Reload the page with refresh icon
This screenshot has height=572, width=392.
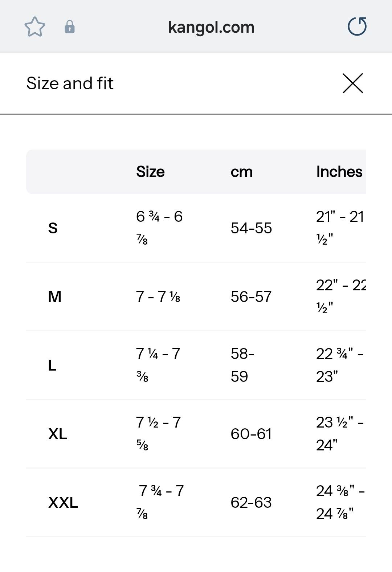357,26
